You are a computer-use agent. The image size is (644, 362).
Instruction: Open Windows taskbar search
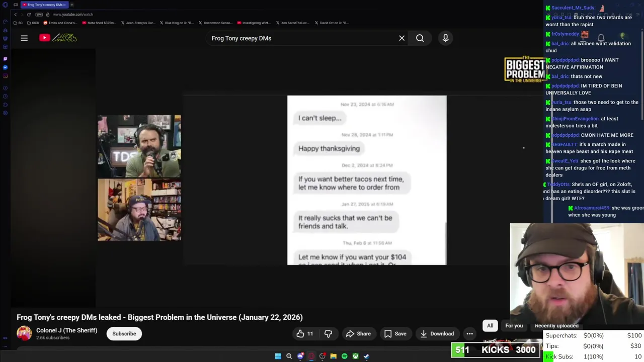tap(289, 356)
